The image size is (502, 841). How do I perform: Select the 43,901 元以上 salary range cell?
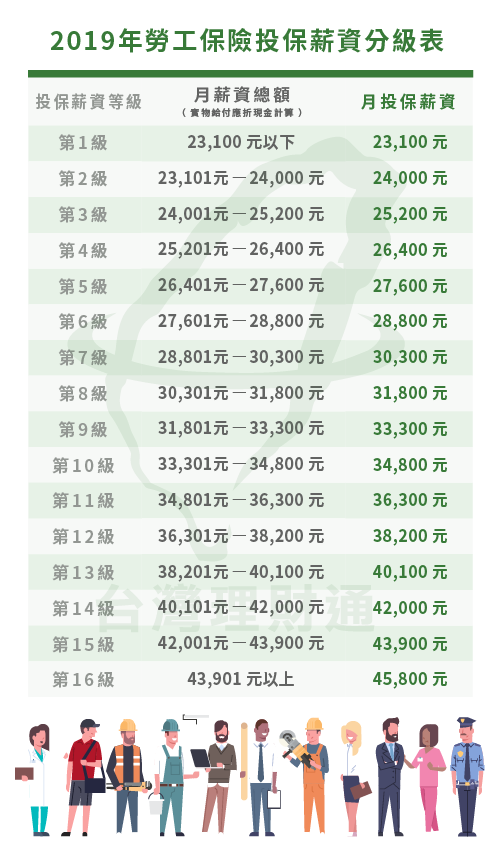(241, 679)
